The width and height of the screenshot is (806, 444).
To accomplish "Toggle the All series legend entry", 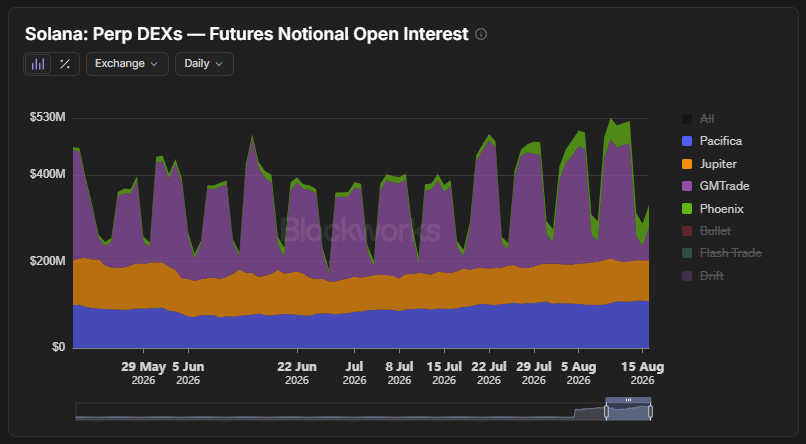I will click(699, 119).
